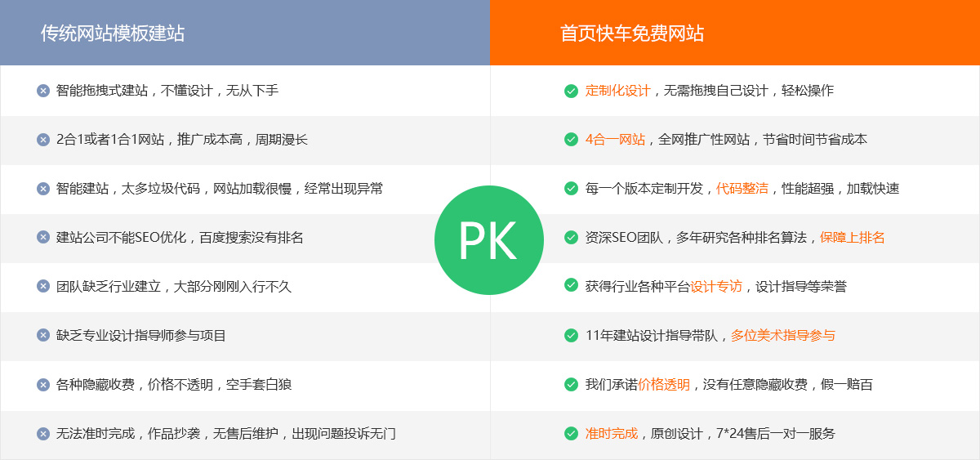Select the 首页快车免费网站 header
980x460 pixels.
735,33
